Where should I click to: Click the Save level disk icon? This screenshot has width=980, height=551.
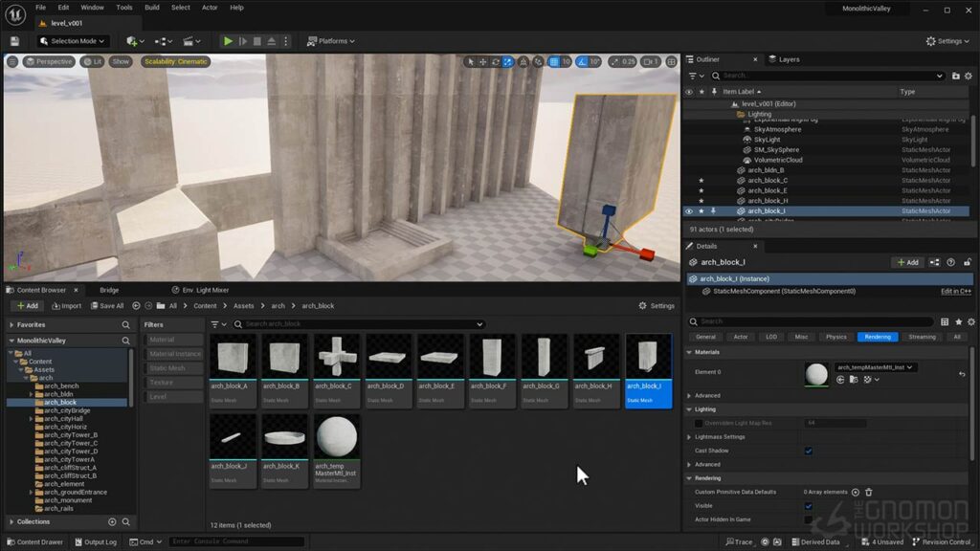point(14,41)
